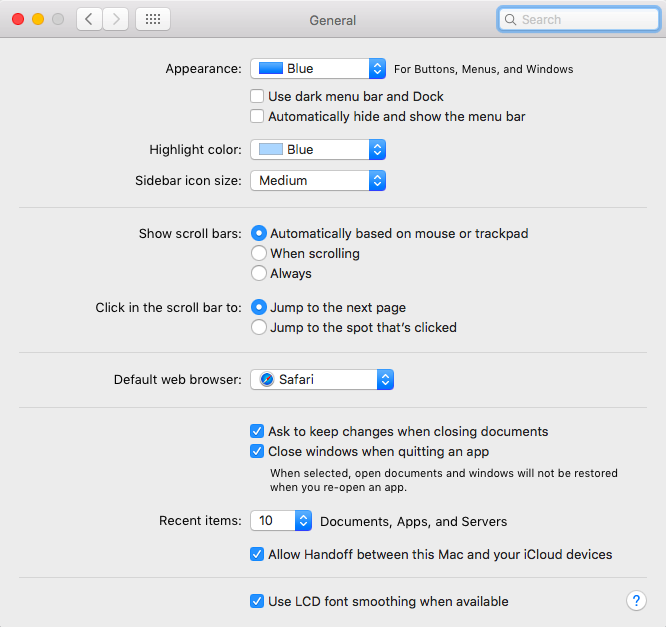
Task: Close the General preferences window
Action: [18, 19]
